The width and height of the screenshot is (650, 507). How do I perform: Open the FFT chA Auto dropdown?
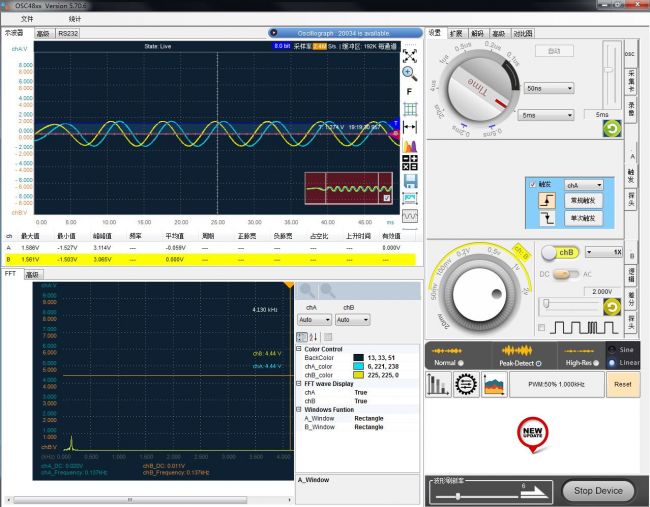coord(314,320)
